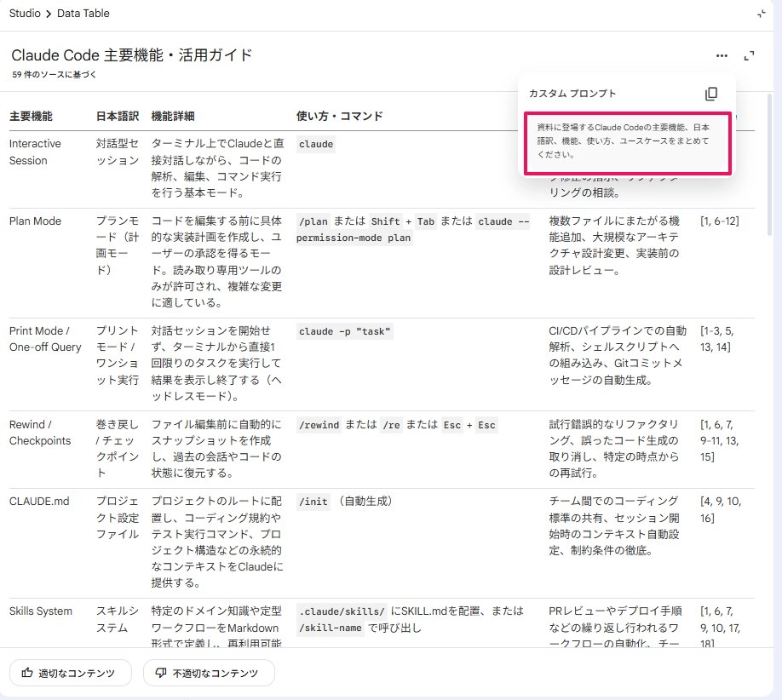Viewport: 782px width, 700px height.
Task: Select the Plan Mode cell
Action: 35,221
